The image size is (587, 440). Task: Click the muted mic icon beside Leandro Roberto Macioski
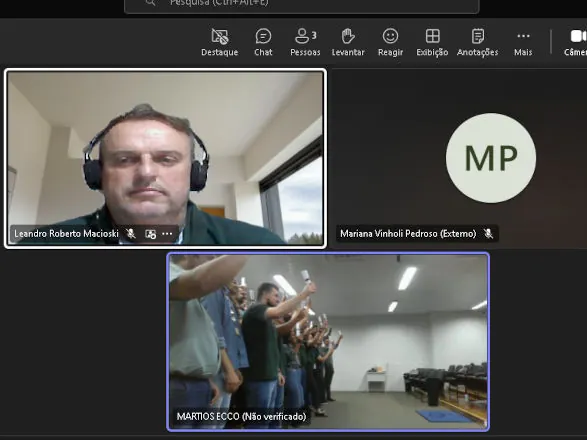[x=131, y=234]
